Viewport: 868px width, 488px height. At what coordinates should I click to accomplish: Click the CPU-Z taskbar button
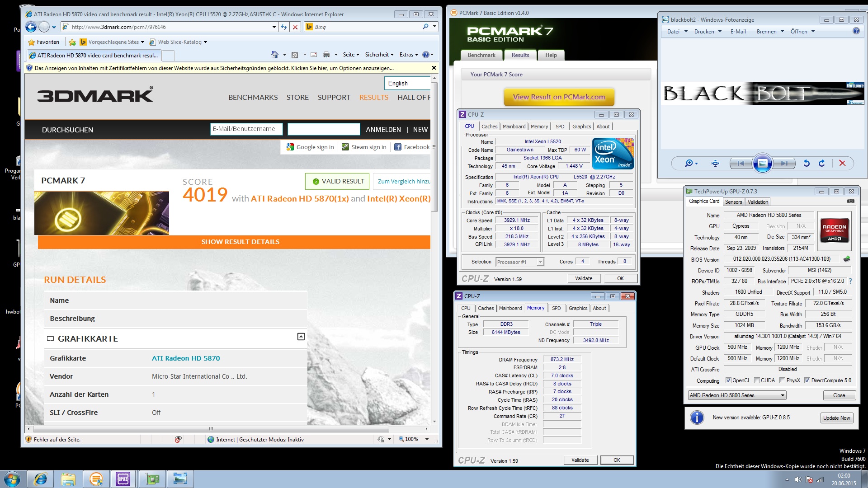point(123,479)
